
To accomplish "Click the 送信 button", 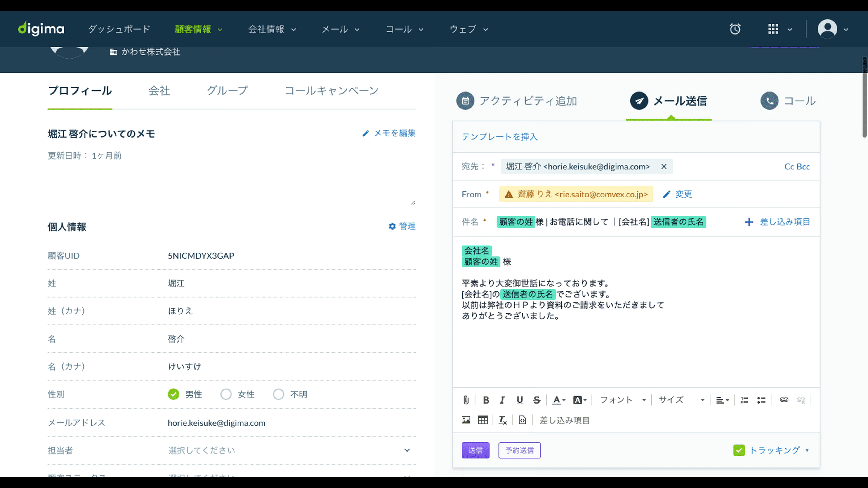I will (x=475, y=450).
